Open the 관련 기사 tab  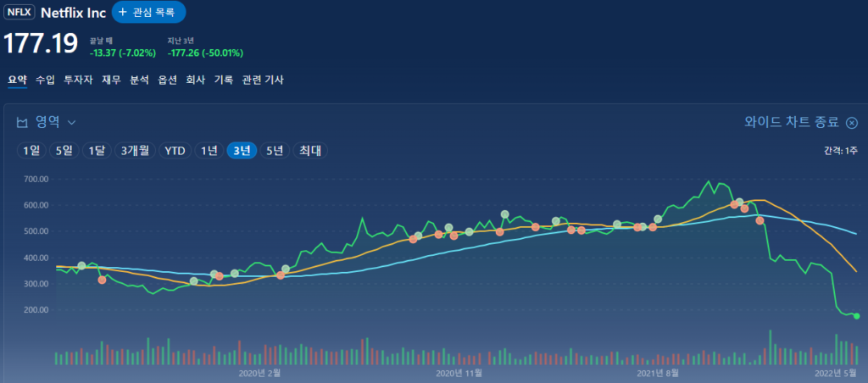click(263, 80)
